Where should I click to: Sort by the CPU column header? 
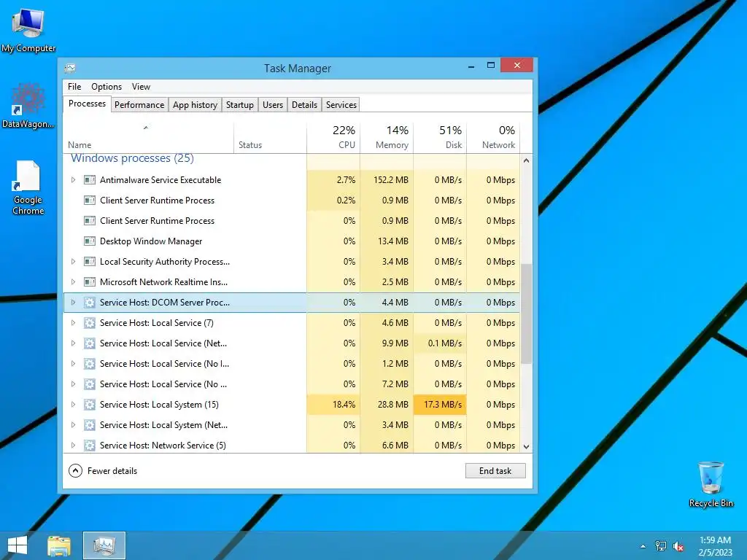[x=333, y=137]
